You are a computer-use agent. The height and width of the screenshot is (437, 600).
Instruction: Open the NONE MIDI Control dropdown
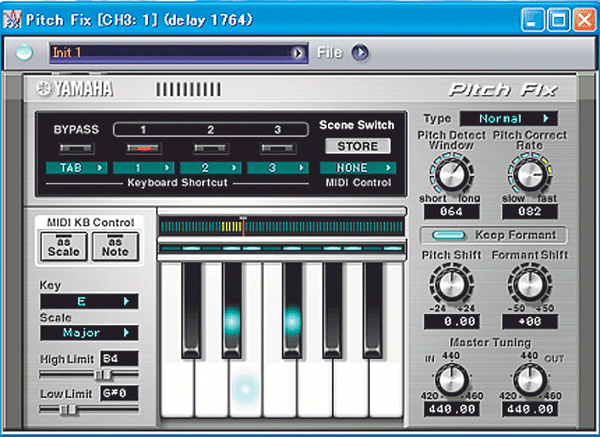(358, 168)
